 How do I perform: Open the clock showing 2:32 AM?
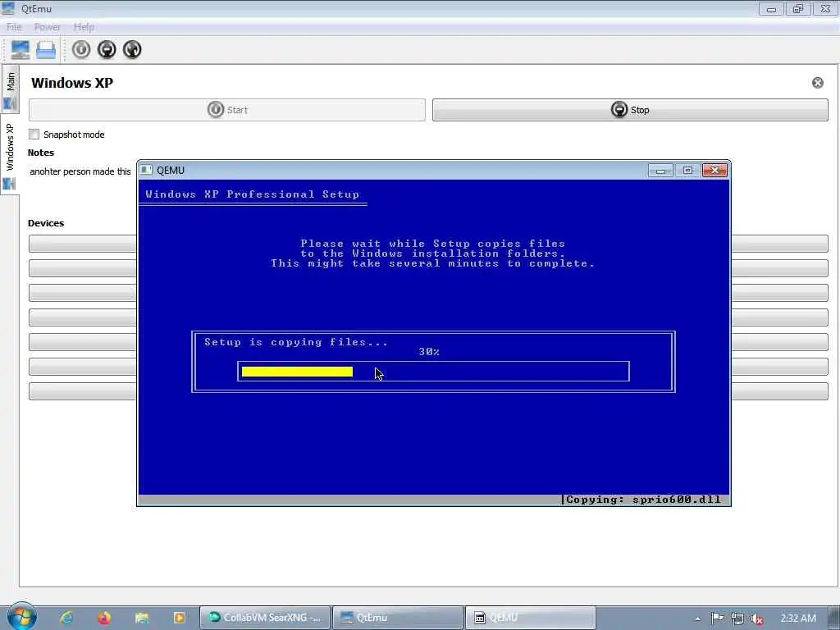(x=798, y=619)
